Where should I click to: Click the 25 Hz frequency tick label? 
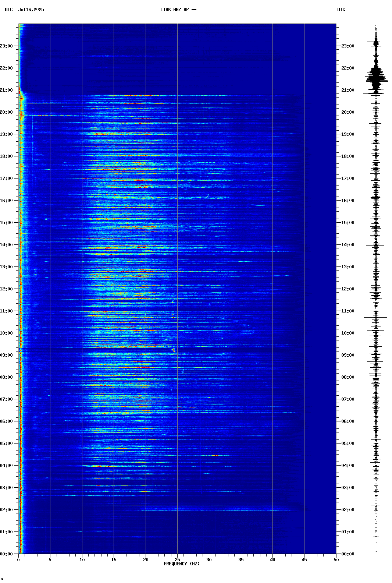(177, 560)
